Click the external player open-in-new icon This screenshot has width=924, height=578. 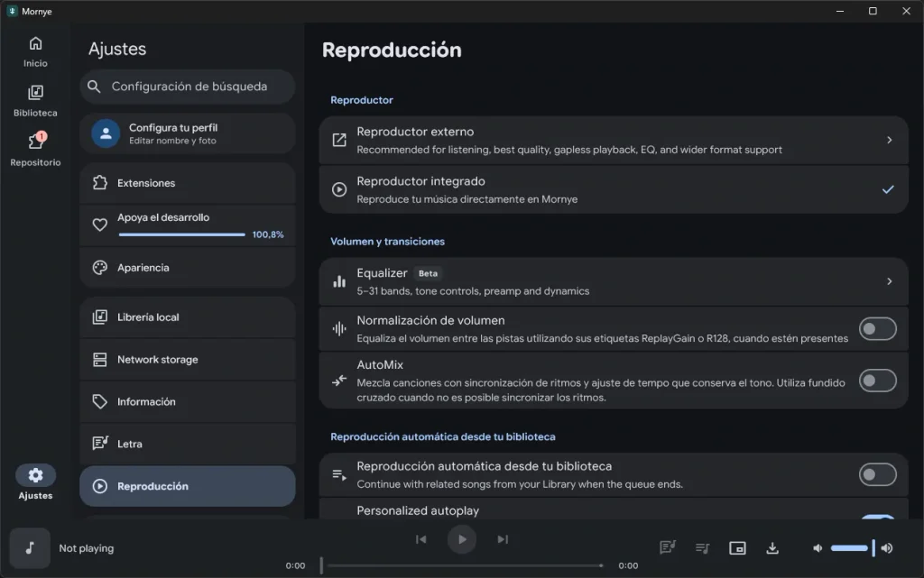coord(339,140)
